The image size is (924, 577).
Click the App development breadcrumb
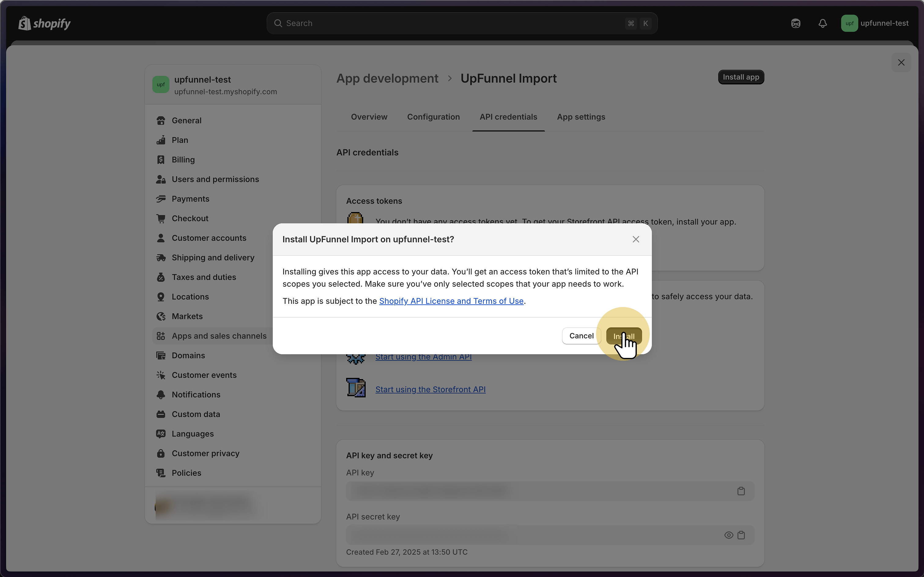tap(387, 79)
